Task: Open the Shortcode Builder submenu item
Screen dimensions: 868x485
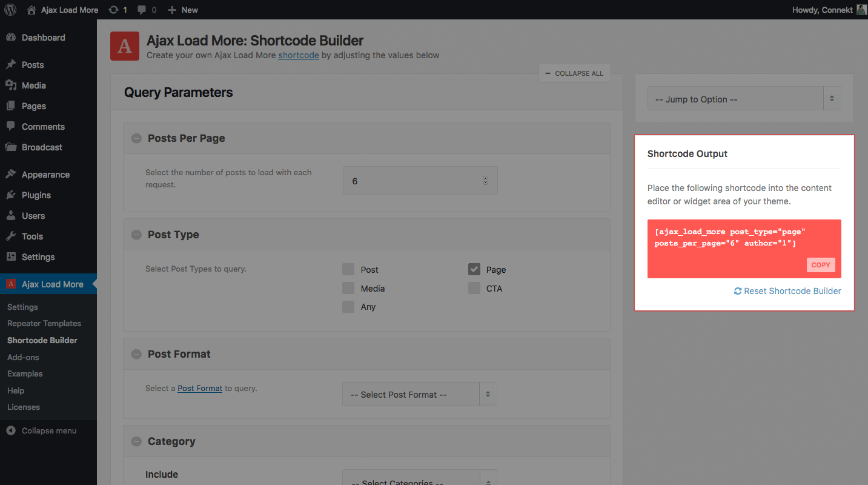Action: tap(42, 340)
